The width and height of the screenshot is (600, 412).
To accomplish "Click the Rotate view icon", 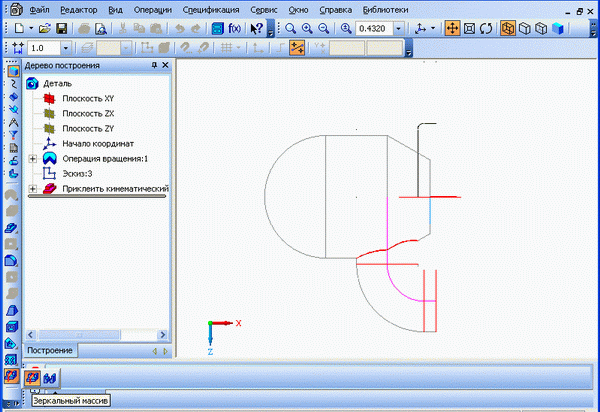I will tap(485, 29).
